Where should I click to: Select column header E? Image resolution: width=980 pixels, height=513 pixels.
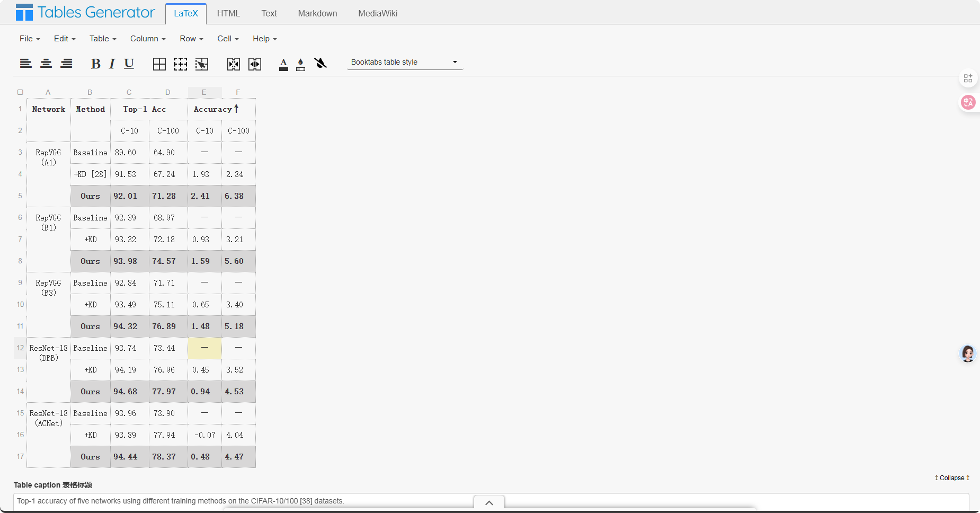pyautogui.click(x=204, y=92)
